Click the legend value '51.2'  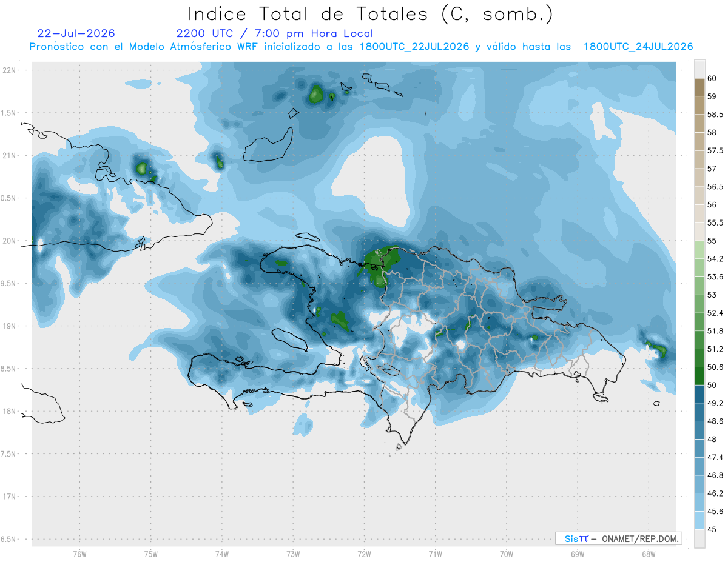coord(715,349)
